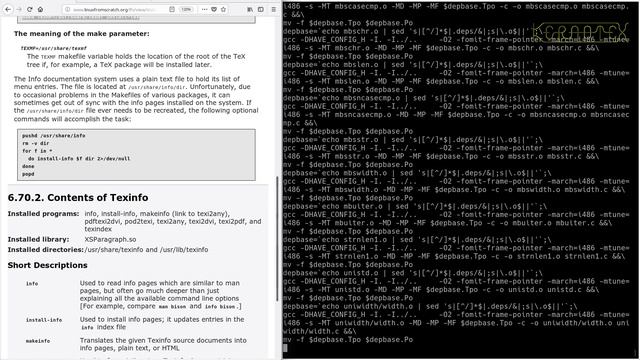
Task: Click 'depbase=`echo mbsncasecmp.o' line in terminal
Action: (424, 98)
